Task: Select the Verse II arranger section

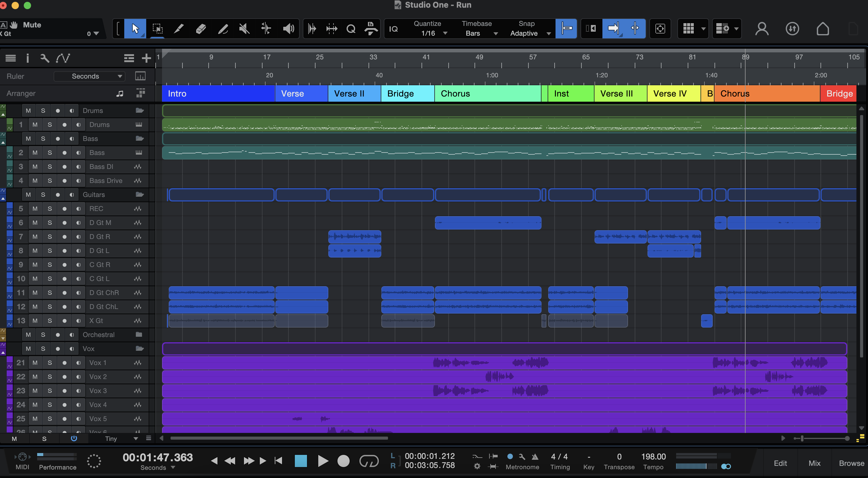Action: point(355,94)
